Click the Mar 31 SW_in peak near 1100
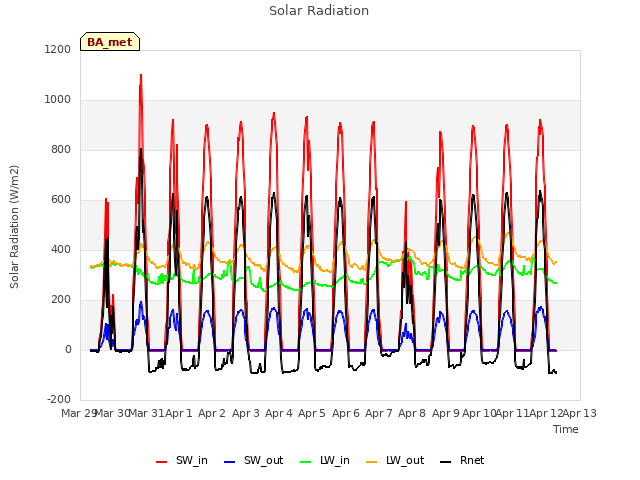 pos(141,76)
